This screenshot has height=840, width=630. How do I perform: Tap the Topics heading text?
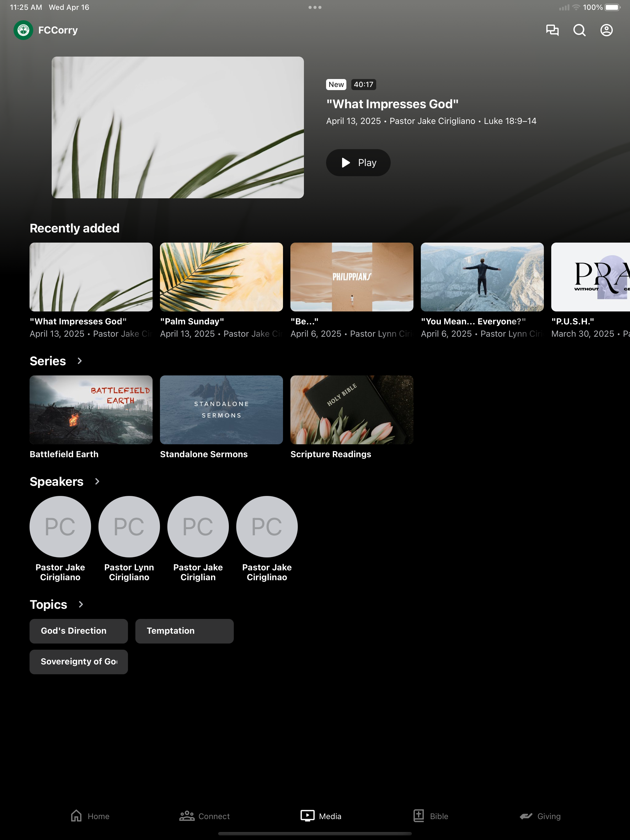click(x=48, y=604)
